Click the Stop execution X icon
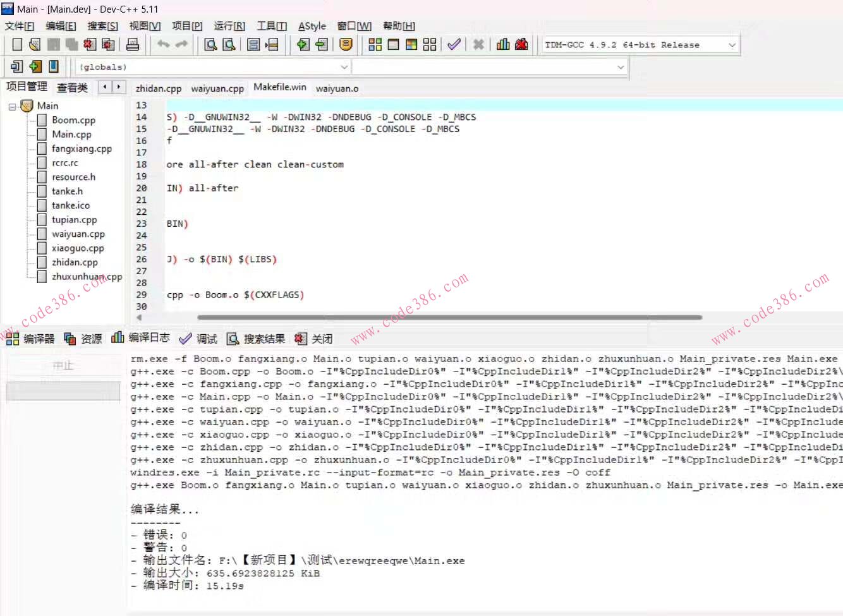Viewport: 843px width, 616px height. [x=478, y=44]
